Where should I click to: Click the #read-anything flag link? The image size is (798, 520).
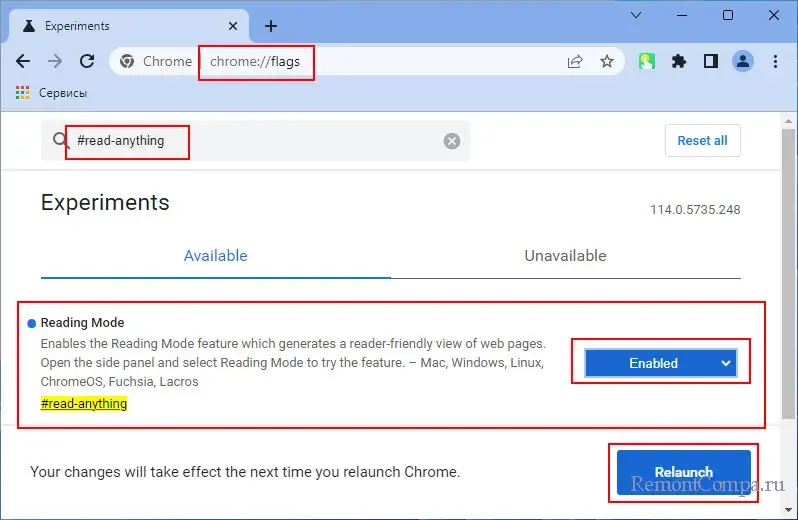pyautogui.click(x=84, y=404)
